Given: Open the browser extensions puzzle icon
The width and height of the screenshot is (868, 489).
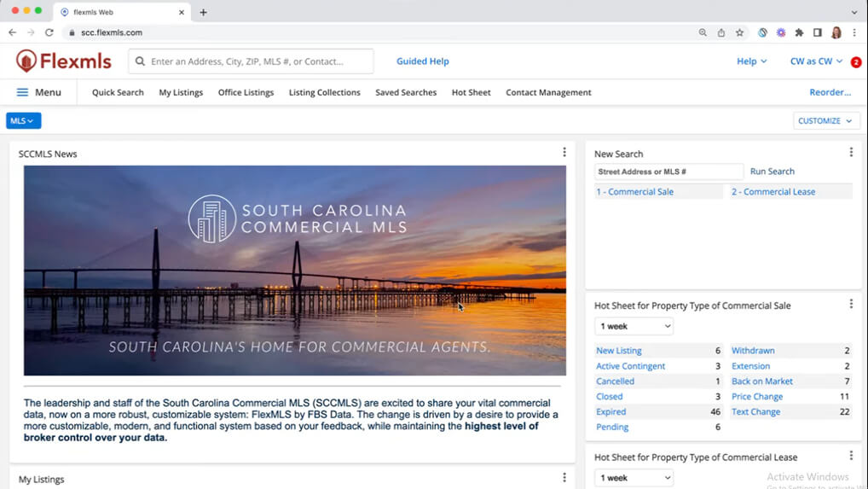Looking at the screenshot, I should pos(799,32).
